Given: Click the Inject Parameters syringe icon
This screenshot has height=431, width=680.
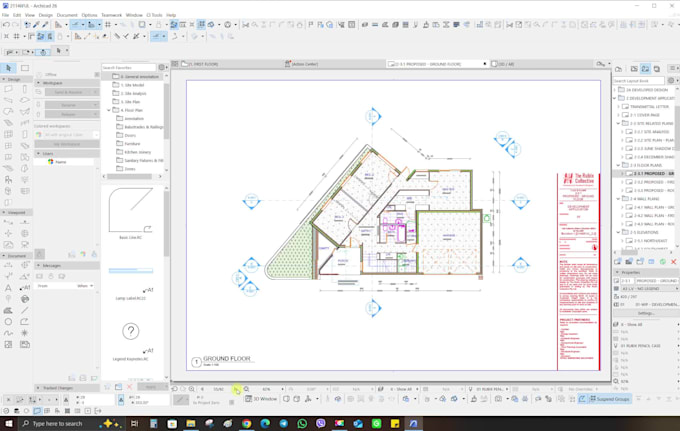Looking at the screenshot, I should [x=45, y=25].
